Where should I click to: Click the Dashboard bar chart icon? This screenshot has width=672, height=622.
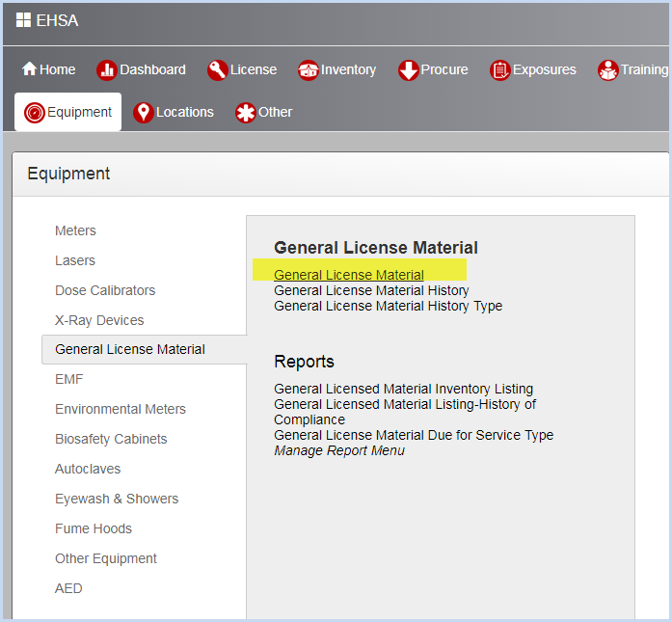click(x=107, y=69)
